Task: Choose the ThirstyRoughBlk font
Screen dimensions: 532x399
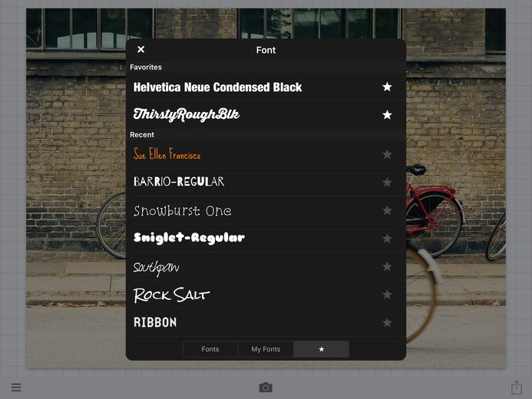Action: click(266, 115)
